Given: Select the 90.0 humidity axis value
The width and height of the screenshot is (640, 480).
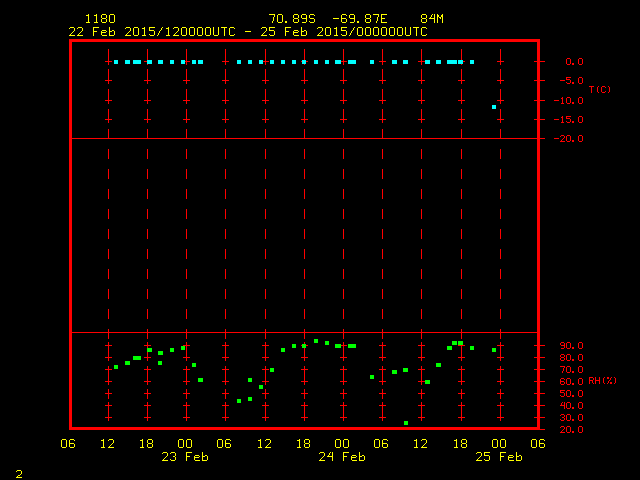Looking at the screenshot, I should 574,345.
